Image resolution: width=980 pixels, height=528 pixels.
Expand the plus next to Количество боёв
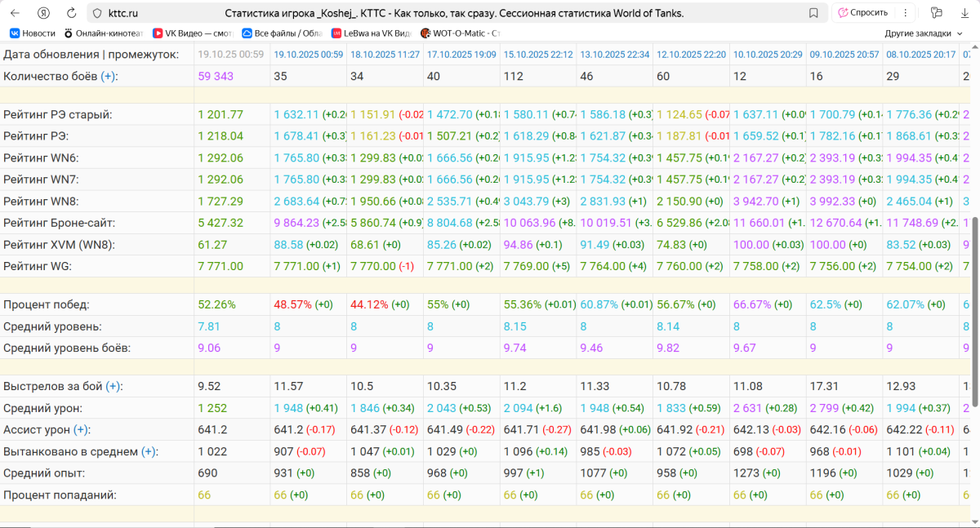click(x=108, y=76)
